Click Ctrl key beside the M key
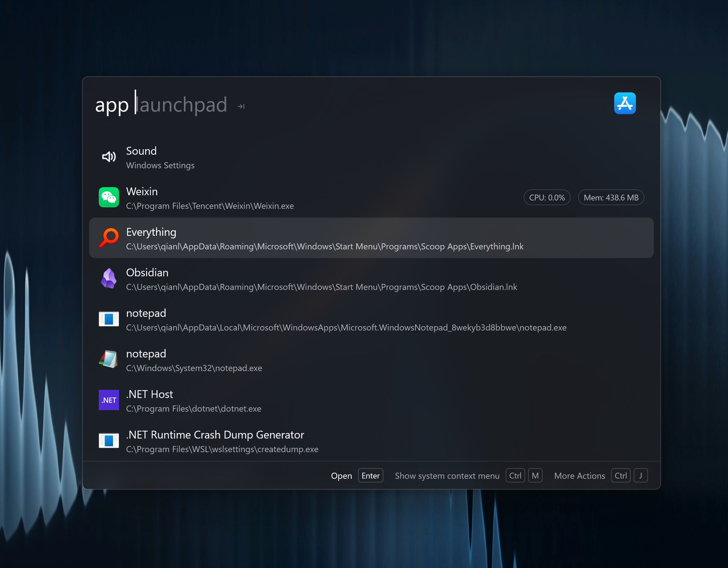The width and height of the screenshot is (728, 568). [x=515, y=475]
